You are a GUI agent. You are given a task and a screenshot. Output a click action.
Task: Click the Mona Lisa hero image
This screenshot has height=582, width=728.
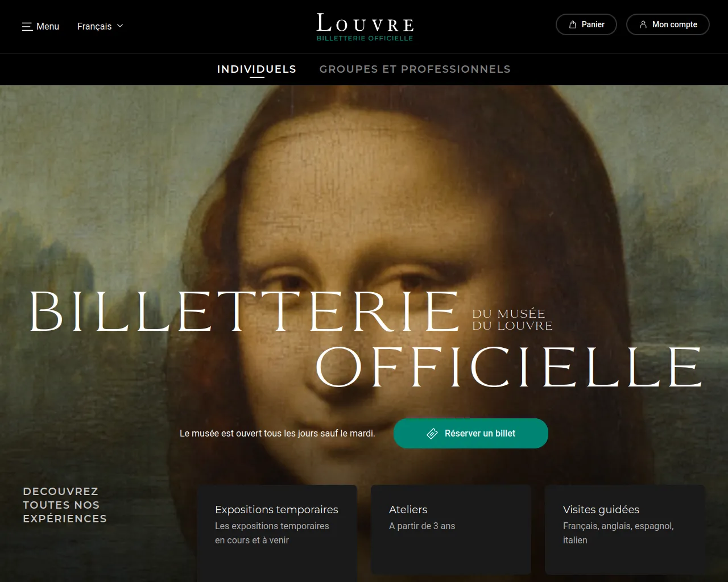coord(364,199)
